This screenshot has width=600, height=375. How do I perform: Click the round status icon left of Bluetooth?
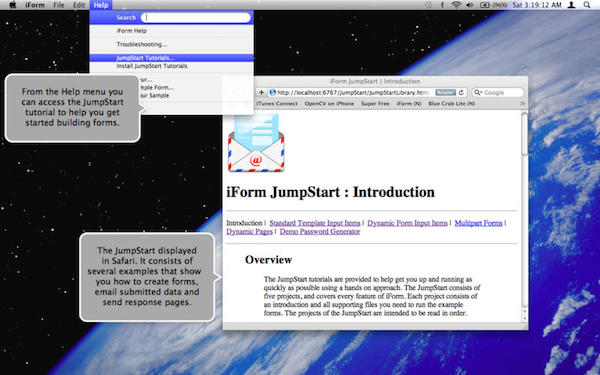point(429,5)
